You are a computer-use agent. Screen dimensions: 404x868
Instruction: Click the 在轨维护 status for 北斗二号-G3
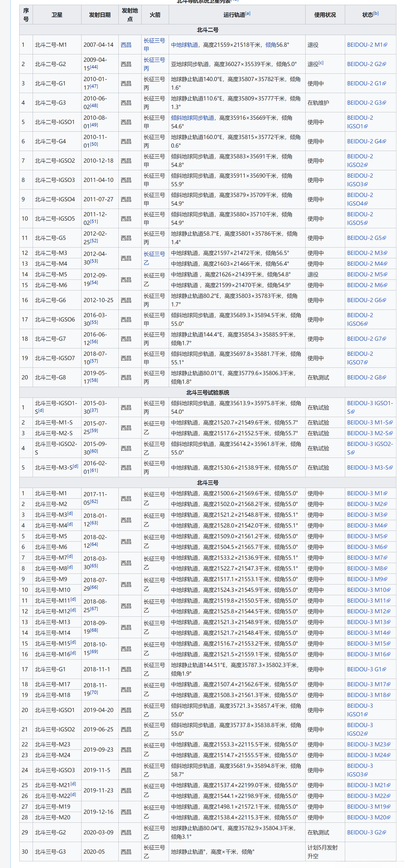click(318, 103)
